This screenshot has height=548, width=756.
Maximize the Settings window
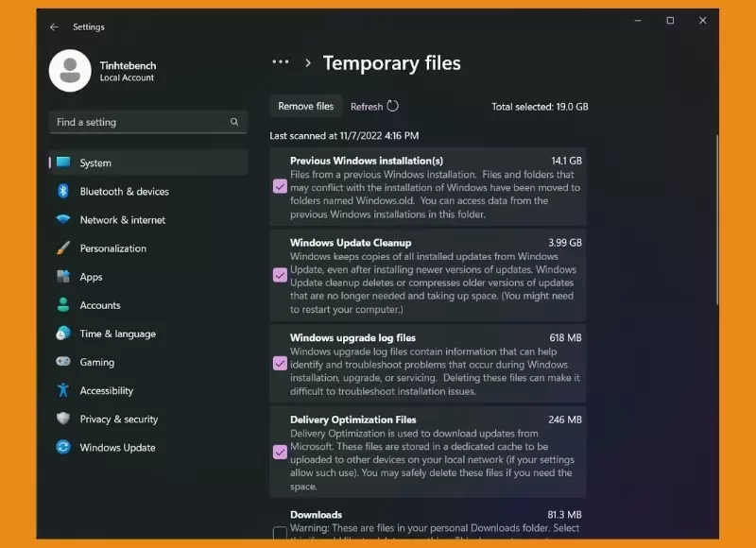(x=670, y=20)
